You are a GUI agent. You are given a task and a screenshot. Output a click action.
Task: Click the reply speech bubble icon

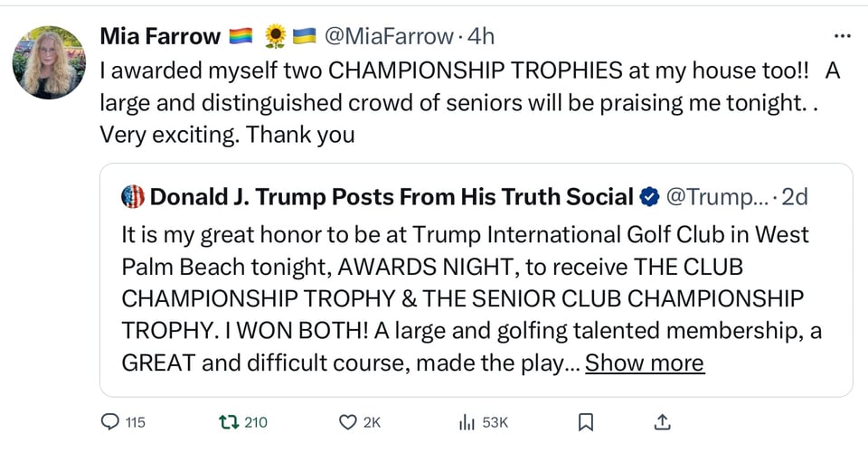tap(110, 422)
